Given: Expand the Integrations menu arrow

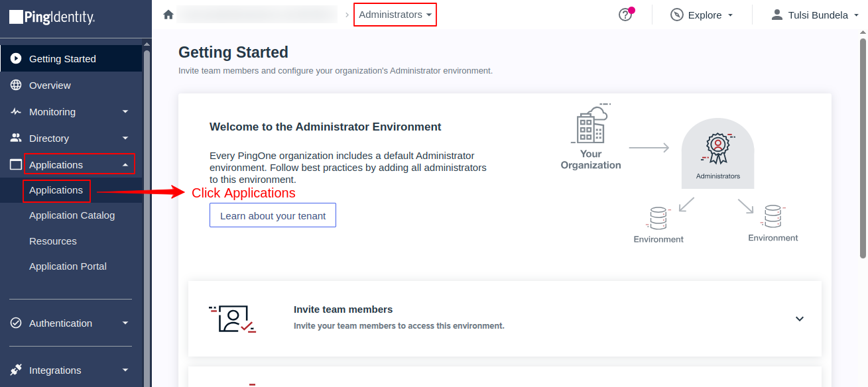Looking at the screenshot, I should point(125,370).
